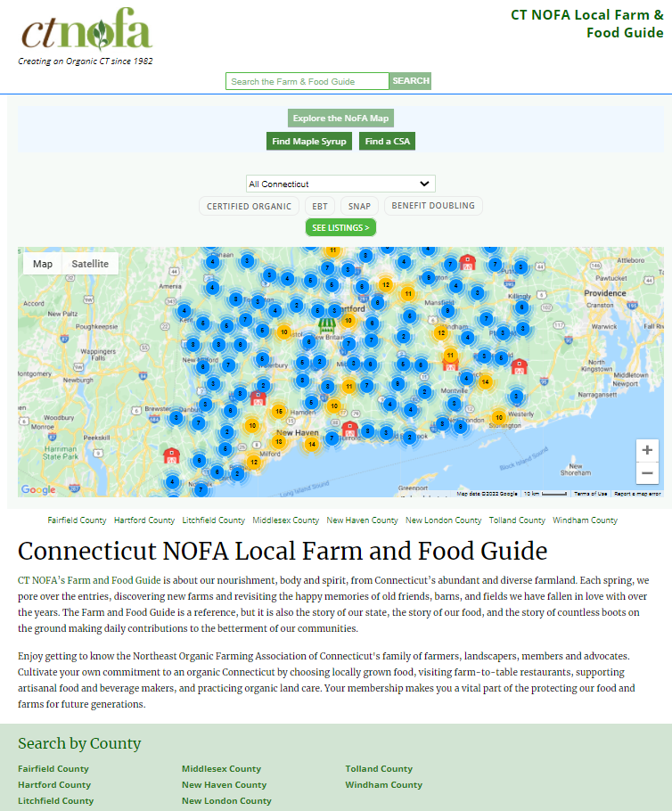Open the Find a CSA button
This screenshot has height=811, width=672.
coord(388,141)
